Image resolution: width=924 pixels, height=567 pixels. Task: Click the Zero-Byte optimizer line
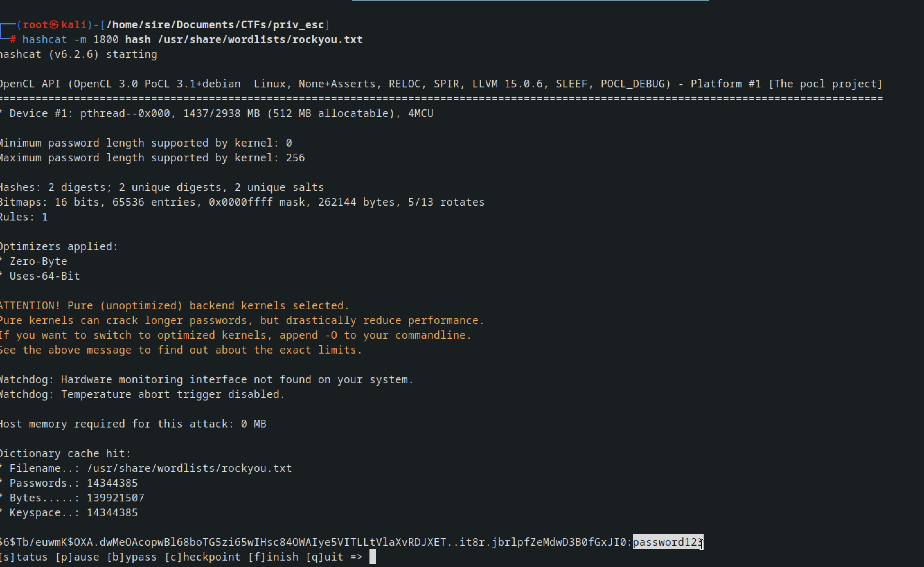(34, 261)
